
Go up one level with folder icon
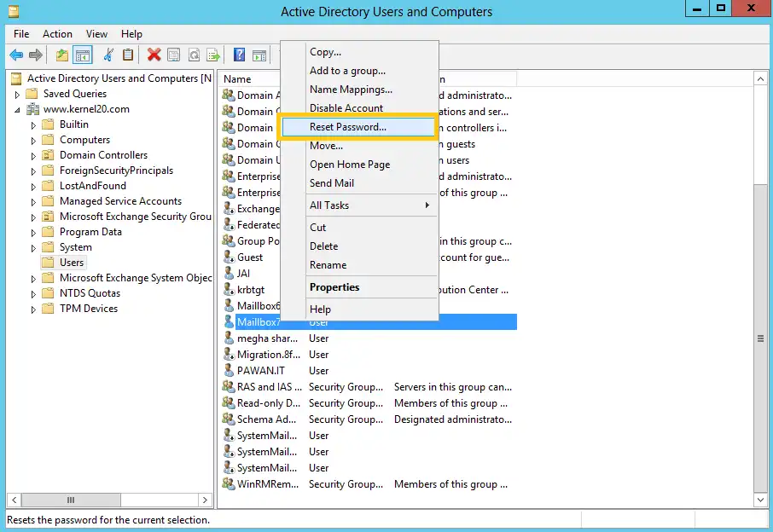[x=61, y=55]
